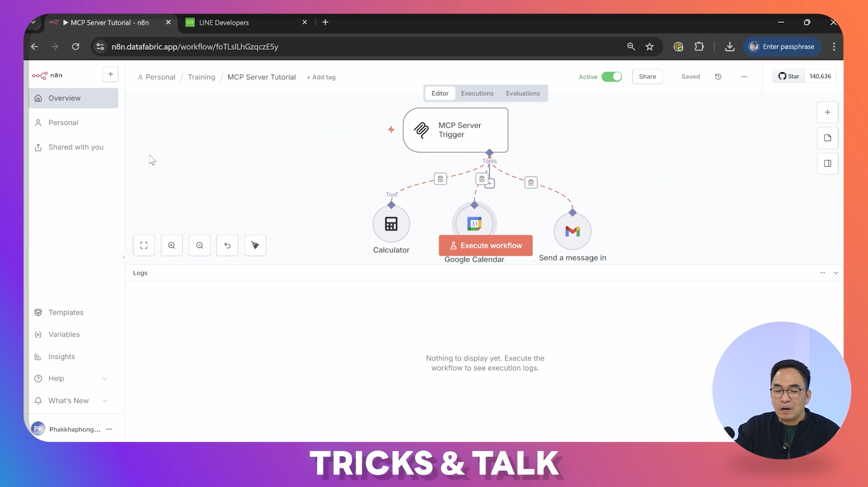Click the zoom out canvas button

(x=199, y=245)
